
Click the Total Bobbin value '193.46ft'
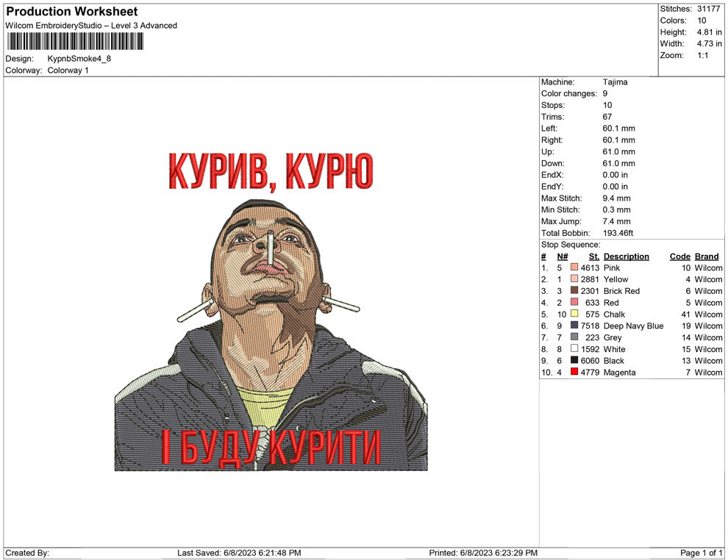(x=618, y=233)
